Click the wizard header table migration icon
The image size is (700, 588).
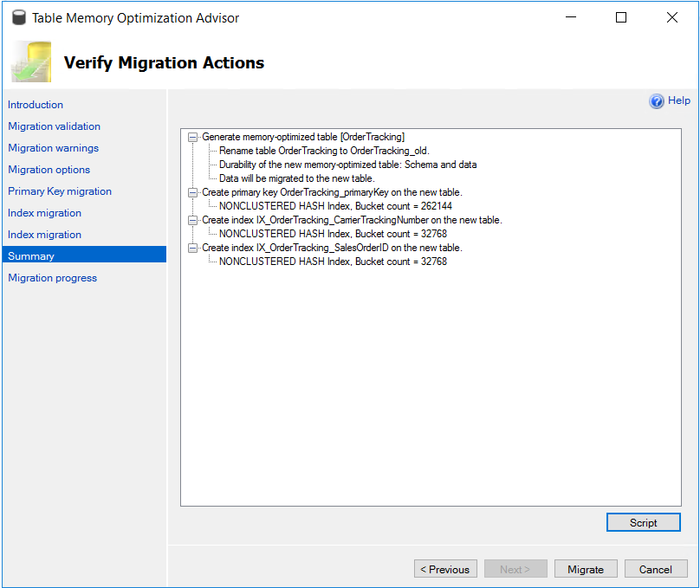click(x=31, y=61)
